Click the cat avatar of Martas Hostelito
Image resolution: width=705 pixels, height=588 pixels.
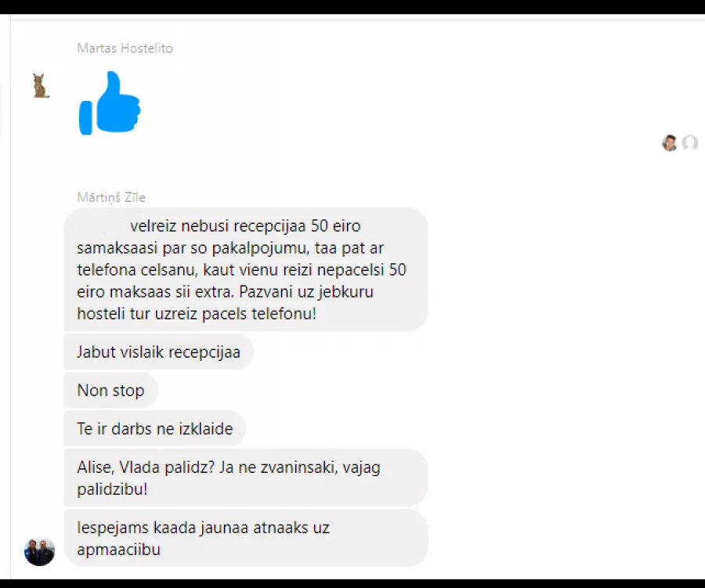(41, 86)
